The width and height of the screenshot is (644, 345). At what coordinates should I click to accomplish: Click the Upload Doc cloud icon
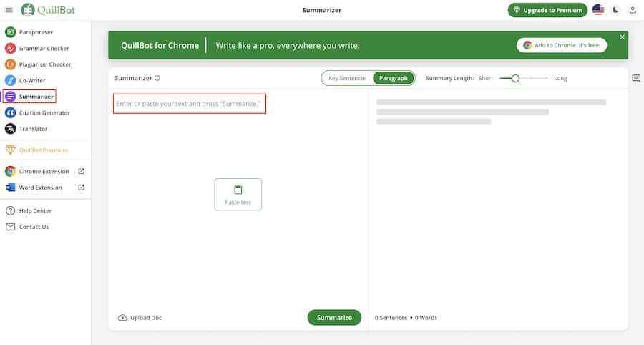point(122,318)
